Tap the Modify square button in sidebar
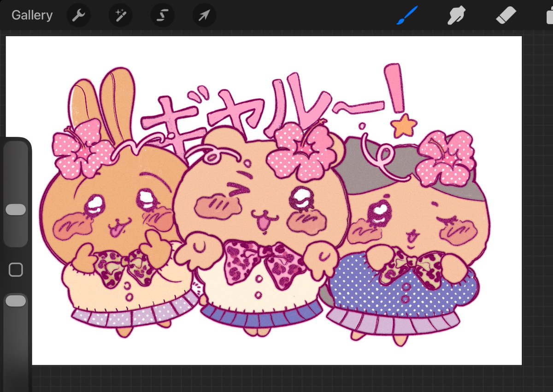 pos(16,270)
